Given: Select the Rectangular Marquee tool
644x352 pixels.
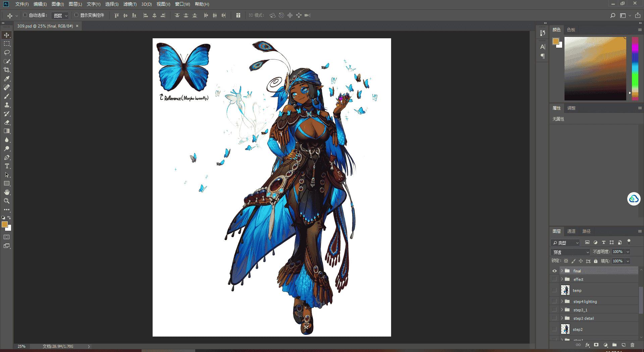Looking at the screenshot, I should [x=7, y=44].
